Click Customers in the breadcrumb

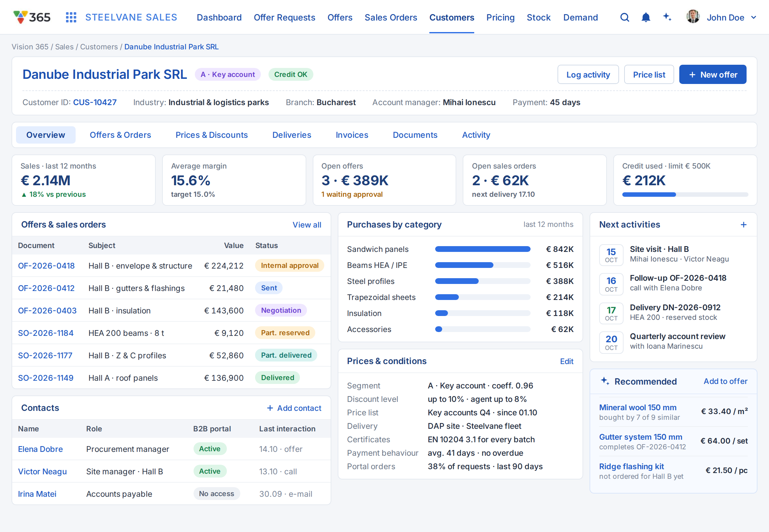[x=99, y=47]
